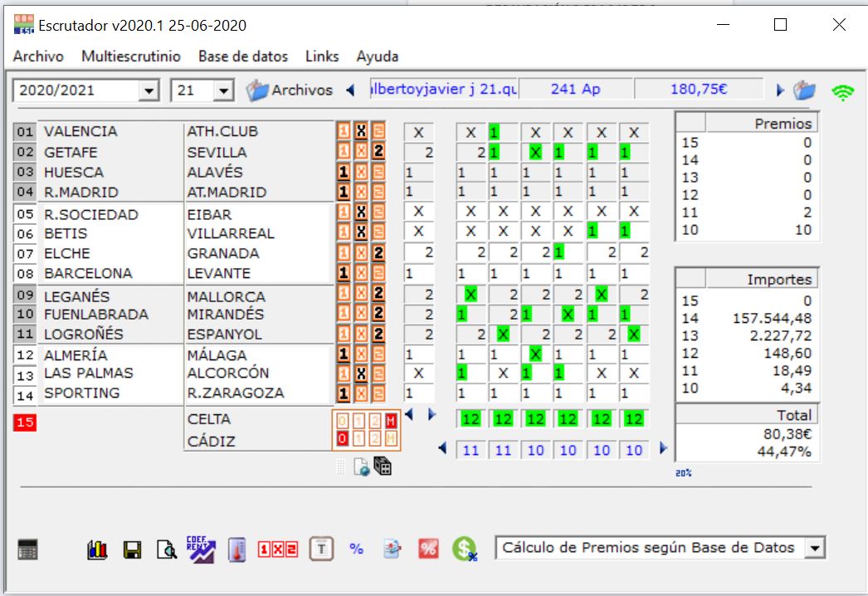The width and height of the screenshot is (868, 596).
Task: Click the blue 20% link
Action: click(x=684, y=473)
